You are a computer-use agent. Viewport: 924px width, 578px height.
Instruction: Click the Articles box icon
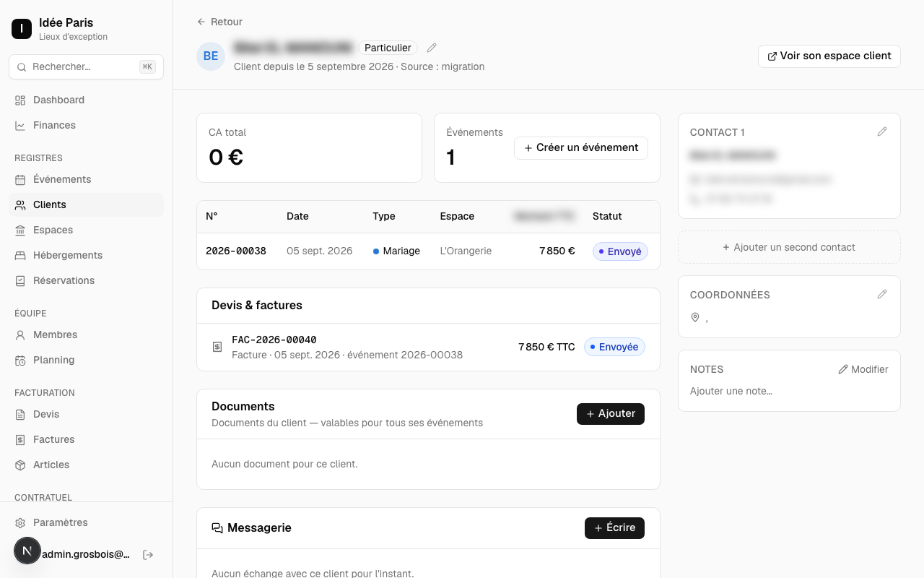click(x=20, y=465)
